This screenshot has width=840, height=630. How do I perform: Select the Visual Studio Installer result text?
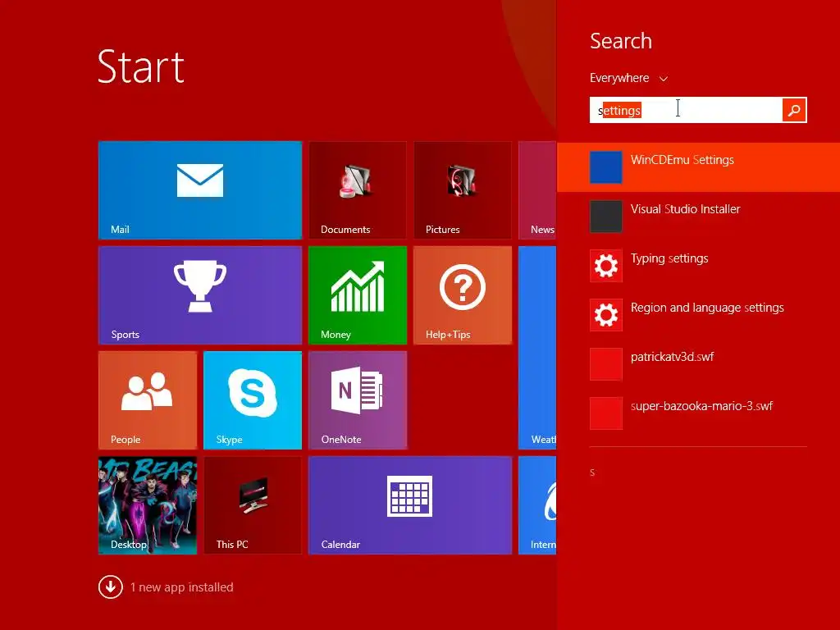[x=685, y=209]
